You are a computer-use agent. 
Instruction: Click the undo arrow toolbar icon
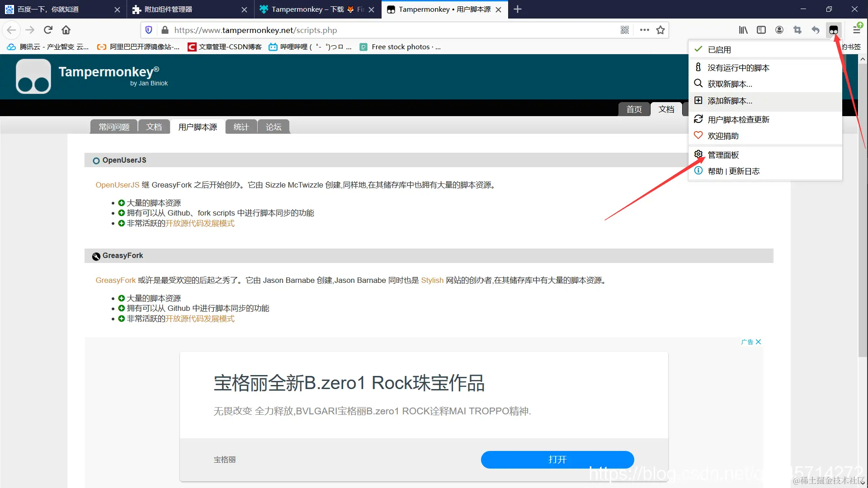pos(816,30)
